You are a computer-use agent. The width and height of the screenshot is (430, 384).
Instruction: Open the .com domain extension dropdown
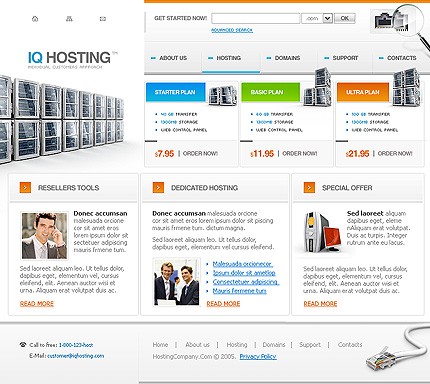[328, 18]
